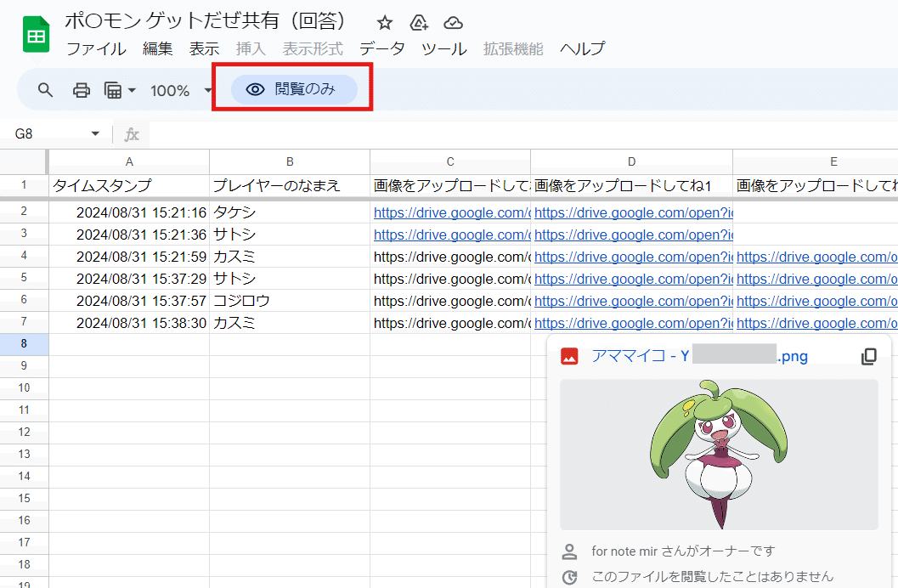Viewport: 898px width, 588px height.
Task: Open the Pokémon image thumbnail preview
Action: [719, 455]
